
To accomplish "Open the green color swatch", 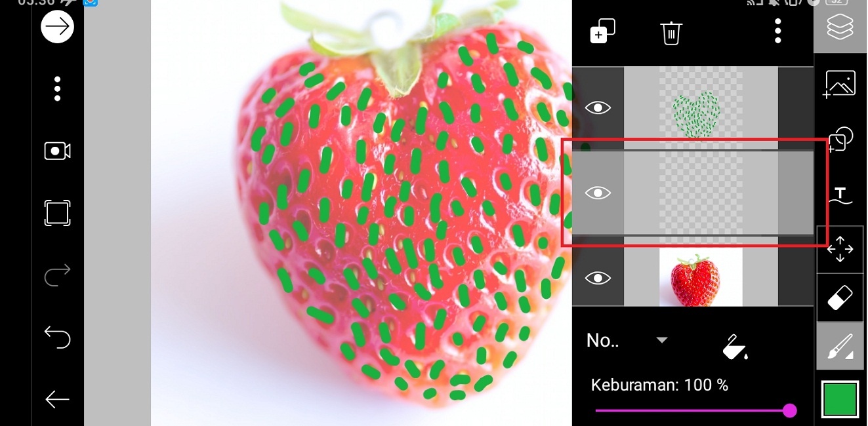I will coord(840,399).
